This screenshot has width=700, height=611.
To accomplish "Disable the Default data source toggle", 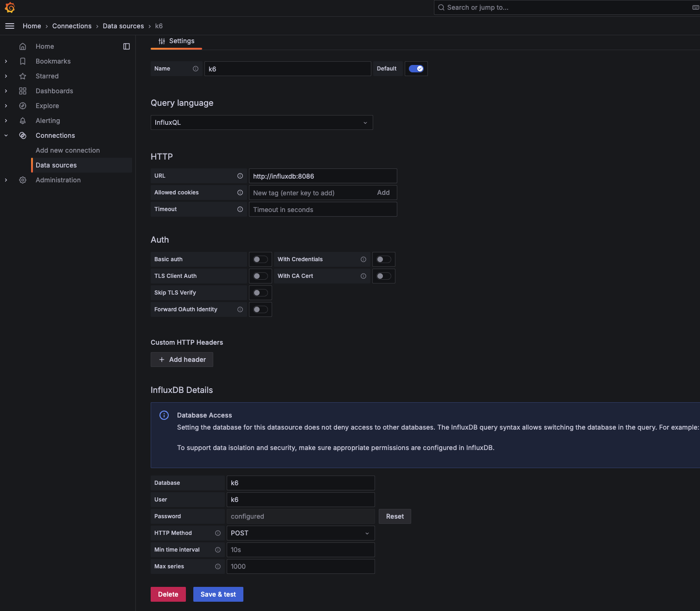I will tap(416, 69).
